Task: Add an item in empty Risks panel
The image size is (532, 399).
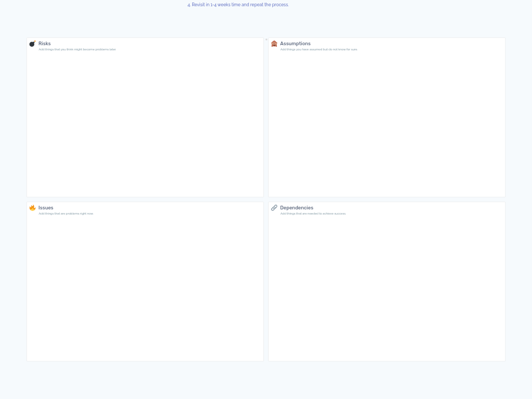Action: [145, 124]
